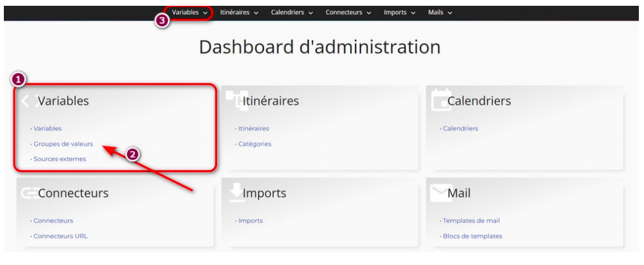644x265 pixels.
Task: Open the Mails menu in top bar
Action: pyautogui.click(x=440, y=12)
